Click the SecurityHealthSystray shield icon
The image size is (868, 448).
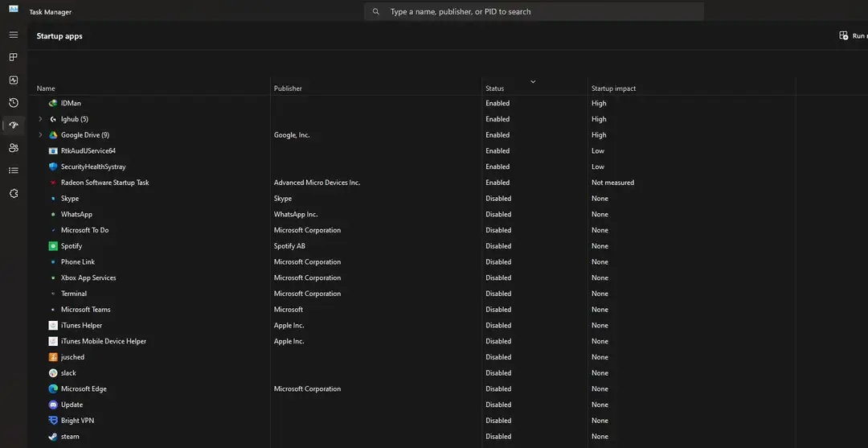(x=53, y=166)
